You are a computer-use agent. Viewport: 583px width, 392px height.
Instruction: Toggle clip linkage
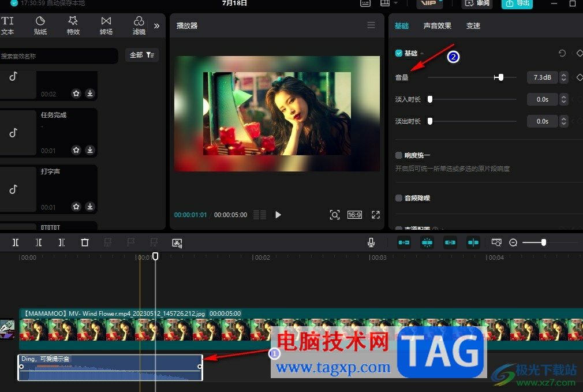[x=450, y=242]
